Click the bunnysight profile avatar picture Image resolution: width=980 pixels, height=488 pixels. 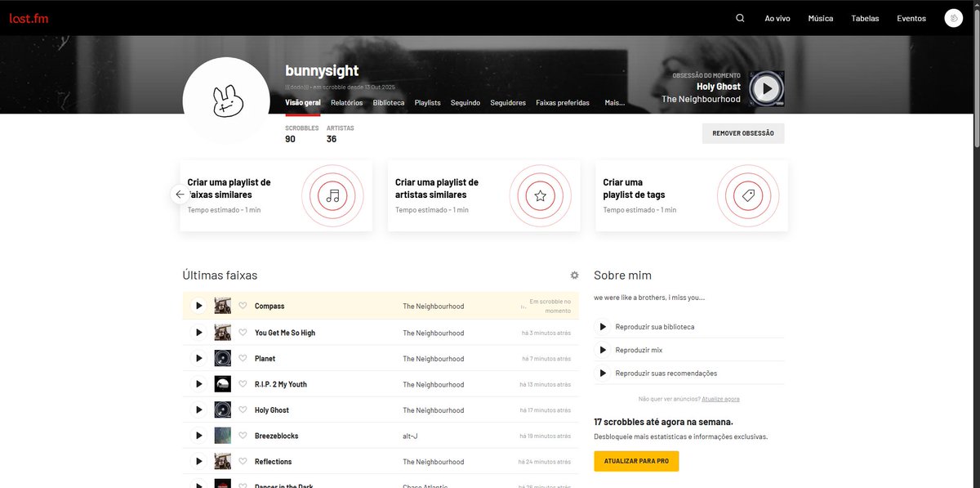click(226, 101)
